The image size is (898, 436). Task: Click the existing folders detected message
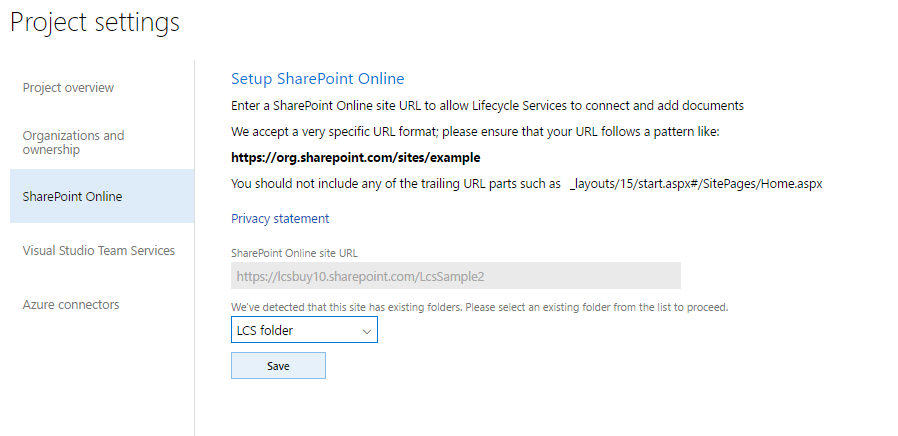(479, 307)
